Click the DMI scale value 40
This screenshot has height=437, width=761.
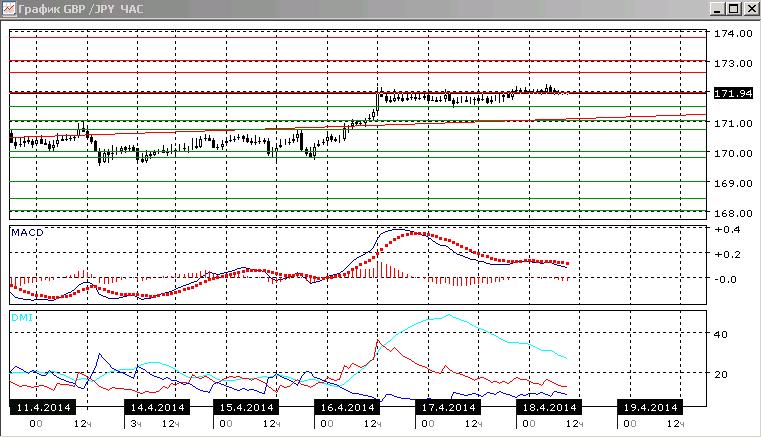720,335
